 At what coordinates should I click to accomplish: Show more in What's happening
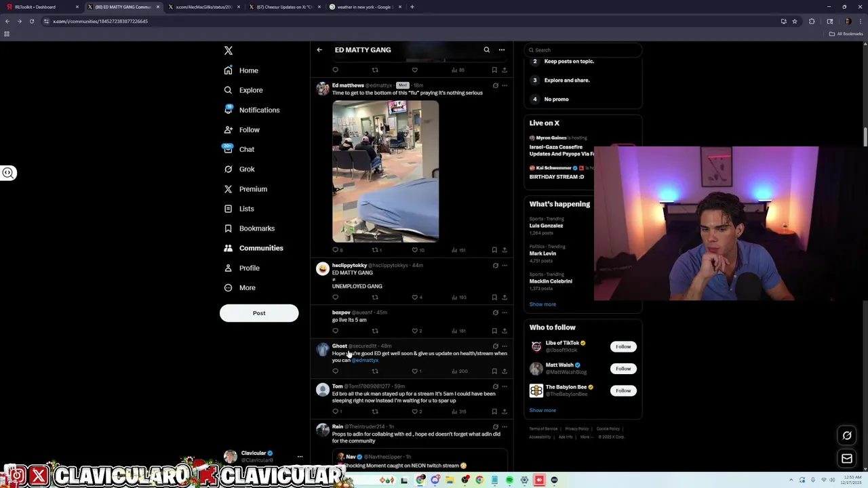tap(542, 304)
